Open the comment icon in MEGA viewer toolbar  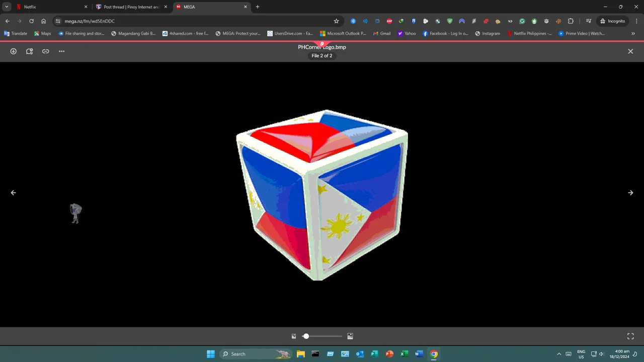(x=30, y=51)
